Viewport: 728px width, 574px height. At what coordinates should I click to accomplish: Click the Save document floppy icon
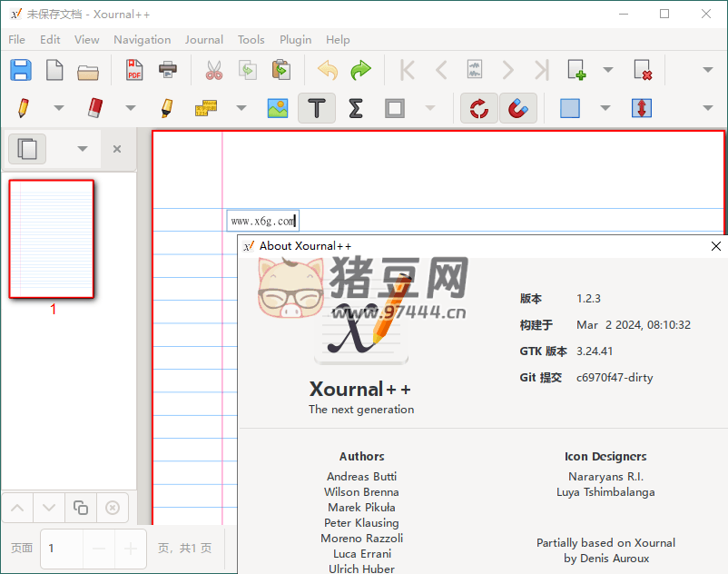[x=21, y=70]
